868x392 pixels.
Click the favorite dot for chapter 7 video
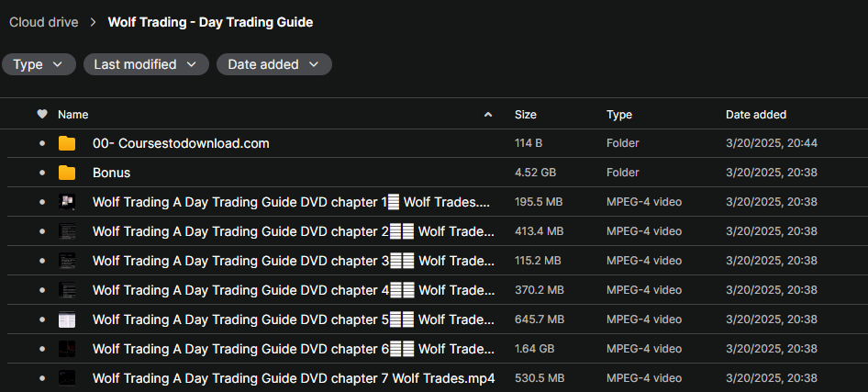coord(42,378)
